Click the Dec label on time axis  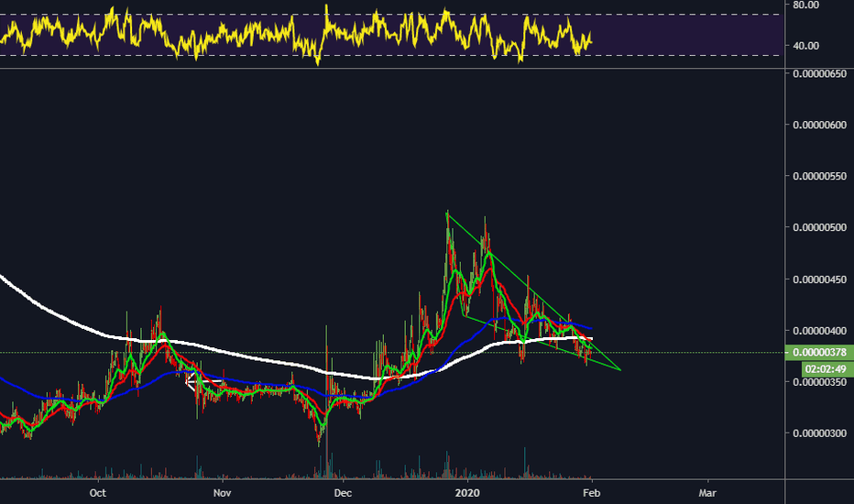tap(343, 493)
